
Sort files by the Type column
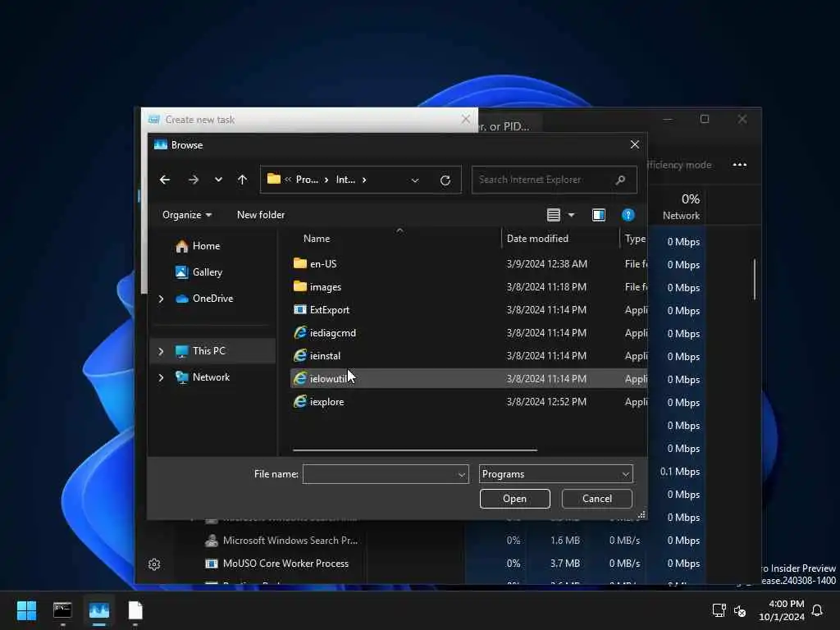point(635,239)
